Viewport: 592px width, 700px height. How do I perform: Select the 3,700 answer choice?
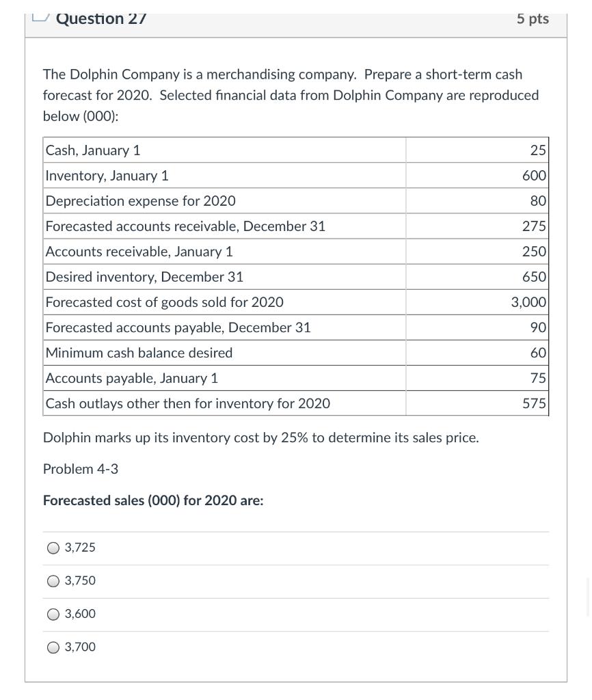(53, 647)
